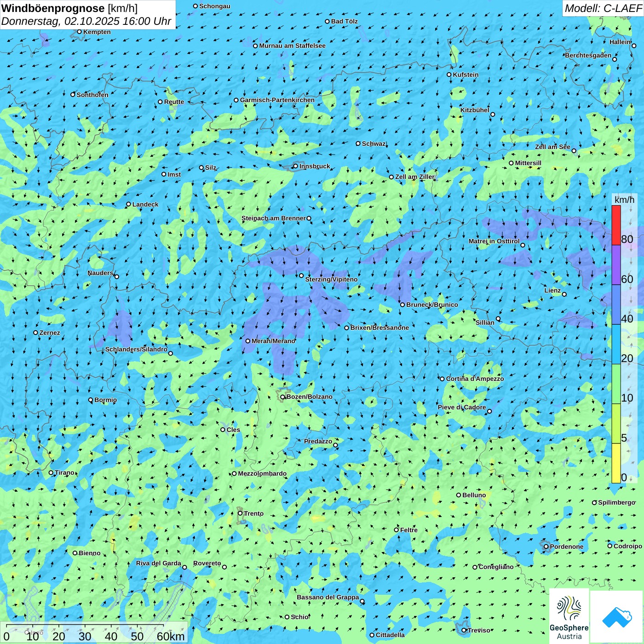Click the Cortina d'Ampezzo city marker
The image size is (644, 644).
pos(442,379)
